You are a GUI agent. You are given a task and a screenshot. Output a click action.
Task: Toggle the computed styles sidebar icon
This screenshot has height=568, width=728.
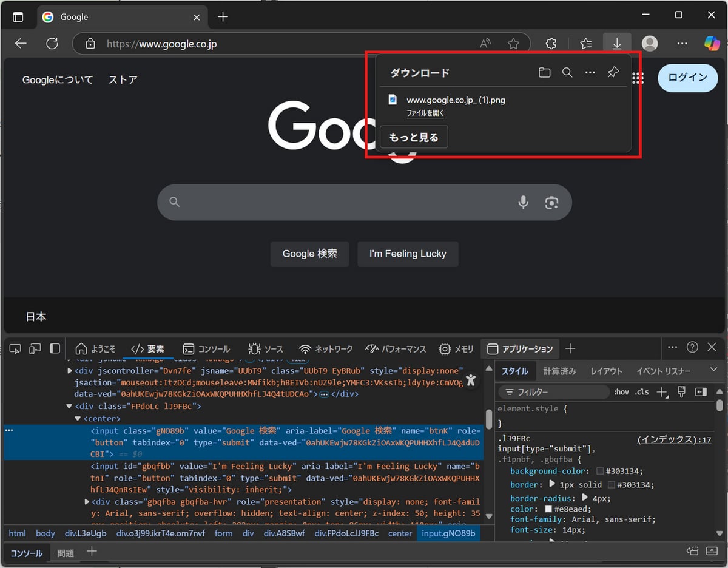pyautogui.click(x=701, y=392)
